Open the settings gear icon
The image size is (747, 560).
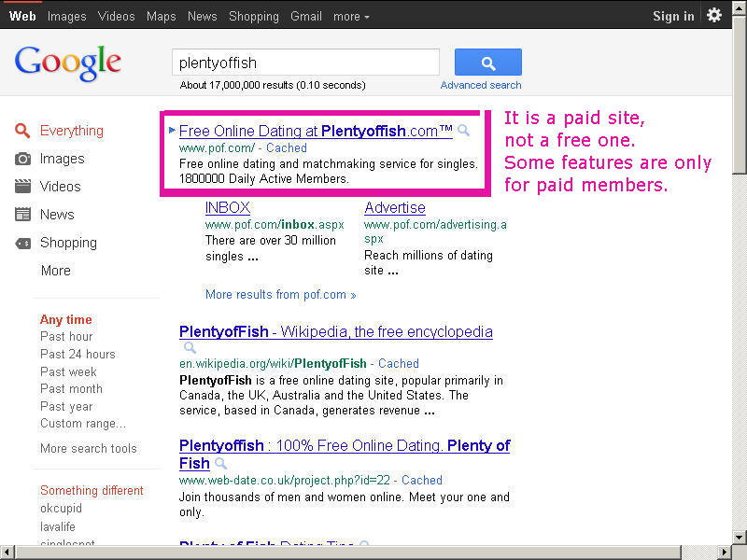(713, 16)
